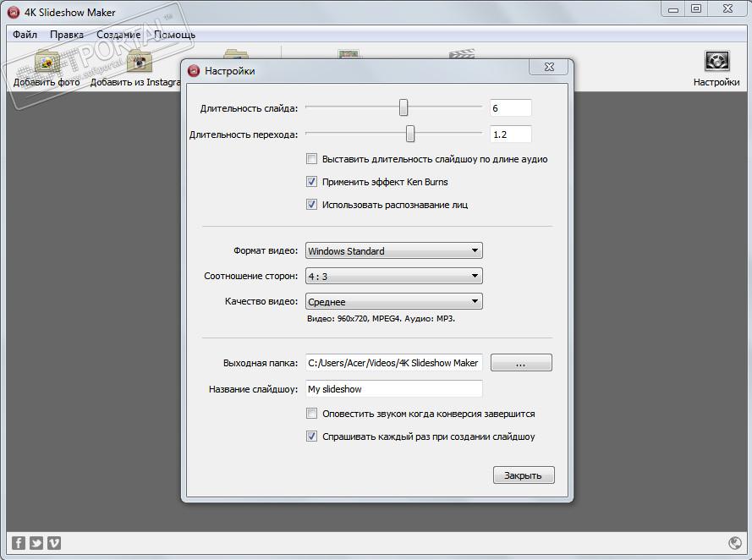Toggle face recognition checkbox

pos(312,205)
